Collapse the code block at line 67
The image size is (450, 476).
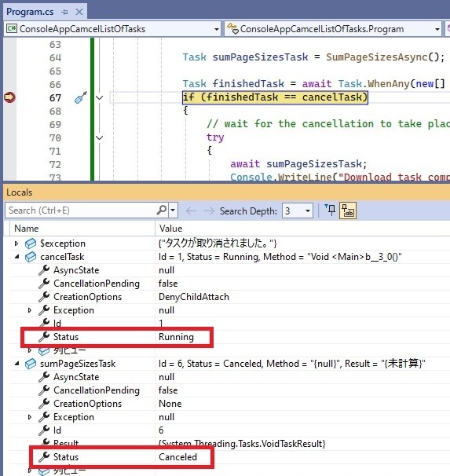point(100,97)
